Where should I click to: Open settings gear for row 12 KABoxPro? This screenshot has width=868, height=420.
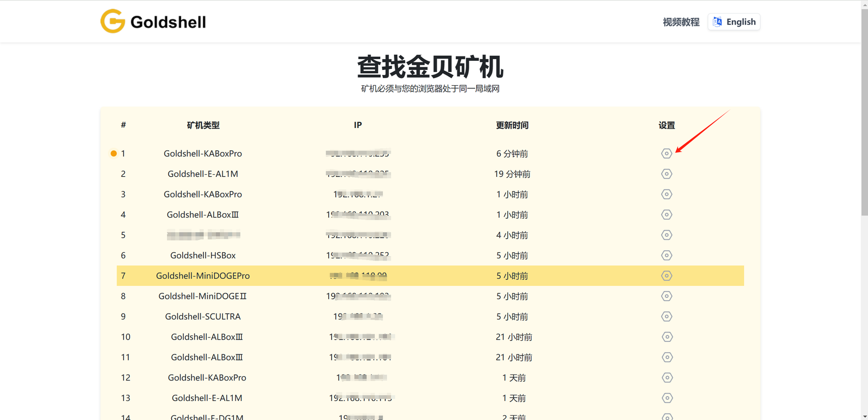click(667, 378)
